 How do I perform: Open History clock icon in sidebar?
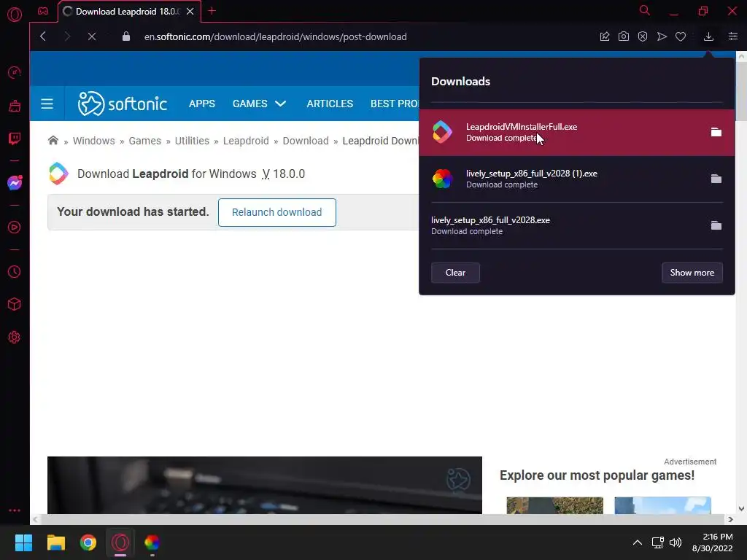15,271
